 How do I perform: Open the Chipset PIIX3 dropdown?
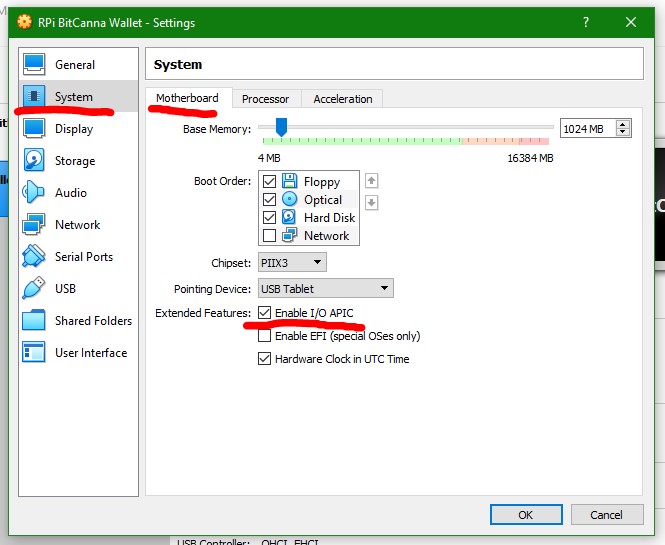292,263
